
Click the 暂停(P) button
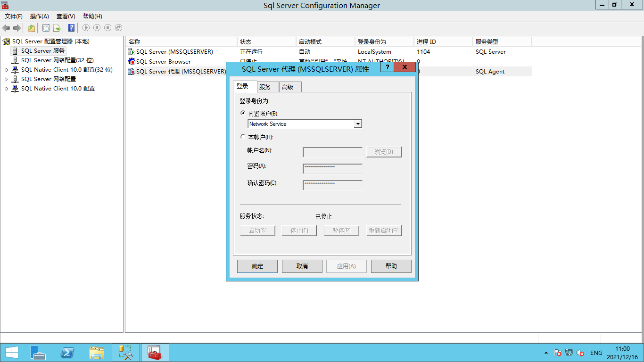click(x=341, y=230)
